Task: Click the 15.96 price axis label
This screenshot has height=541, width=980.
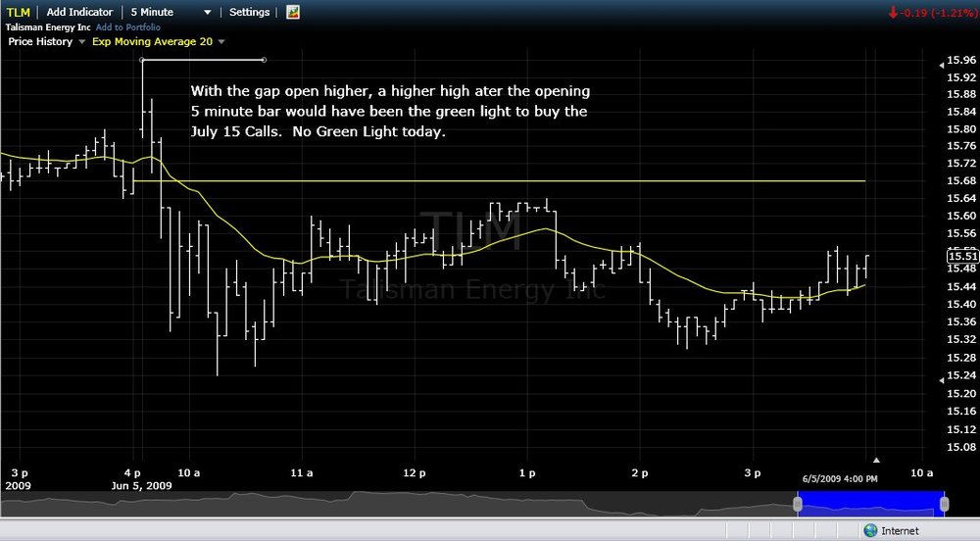Action: 961,60
